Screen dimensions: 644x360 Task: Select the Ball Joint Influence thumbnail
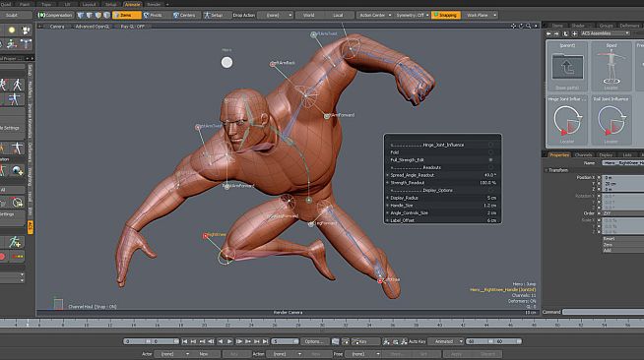click(x=612, y=120)
